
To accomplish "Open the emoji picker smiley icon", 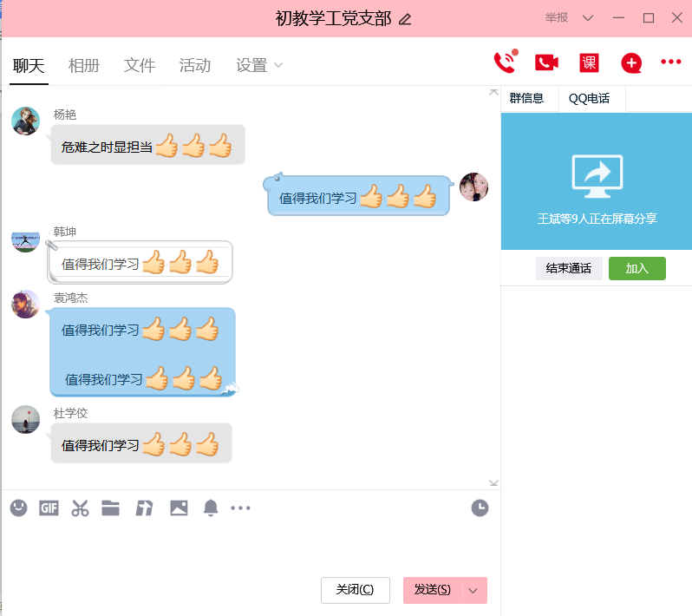I will coord(18,508).
